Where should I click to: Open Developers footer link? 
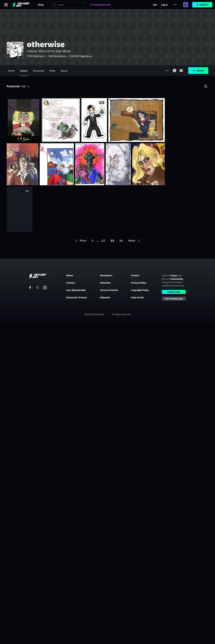pos(106,276)
